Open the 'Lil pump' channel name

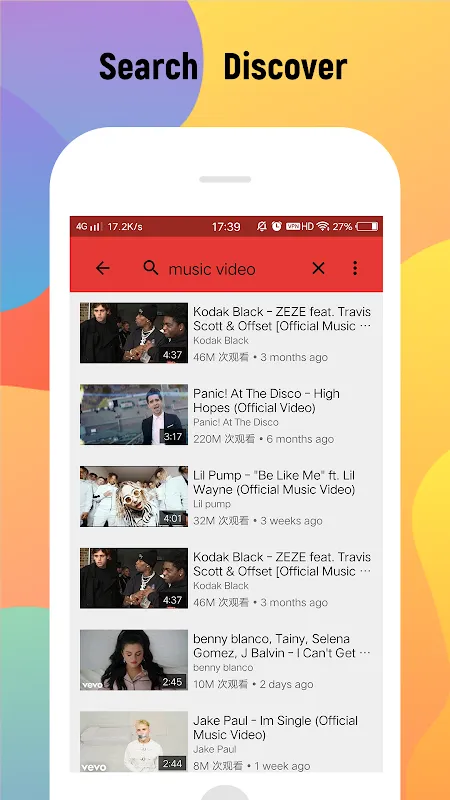tap(212, 504)
